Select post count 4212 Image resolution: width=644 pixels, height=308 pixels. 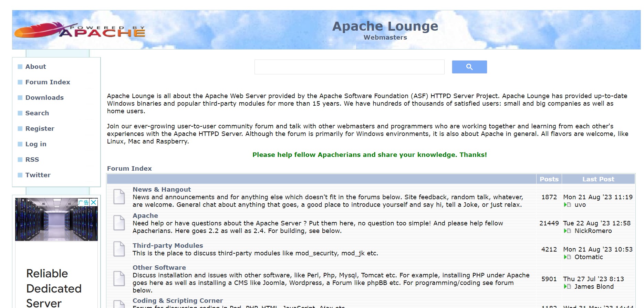point(549,249)
